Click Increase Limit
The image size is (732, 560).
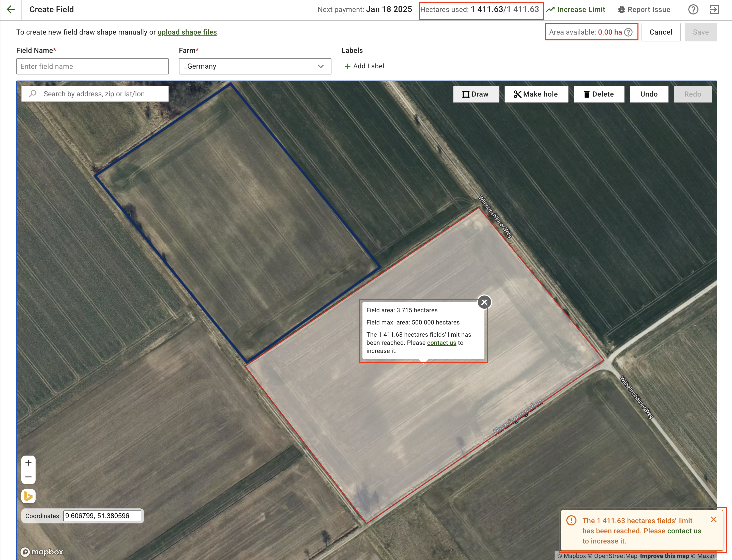(576, 9)
